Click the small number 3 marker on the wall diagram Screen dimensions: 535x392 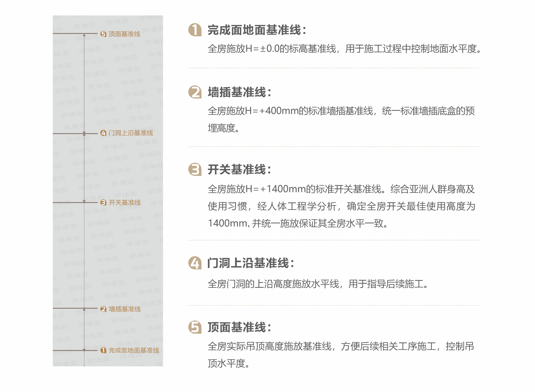[103, 202]
